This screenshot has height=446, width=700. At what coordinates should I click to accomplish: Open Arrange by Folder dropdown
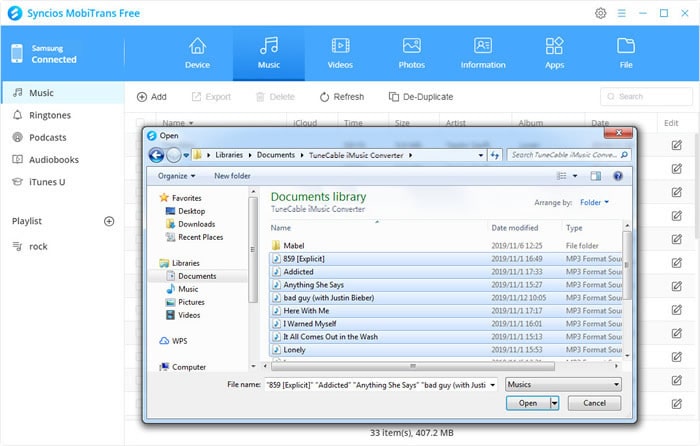[x=594, y=203]
